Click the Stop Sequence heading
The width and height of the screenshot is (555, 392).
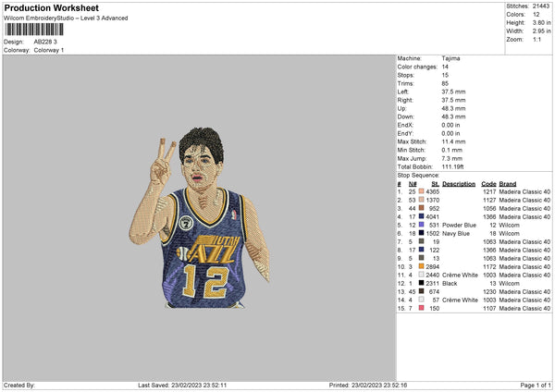point(418,176)
